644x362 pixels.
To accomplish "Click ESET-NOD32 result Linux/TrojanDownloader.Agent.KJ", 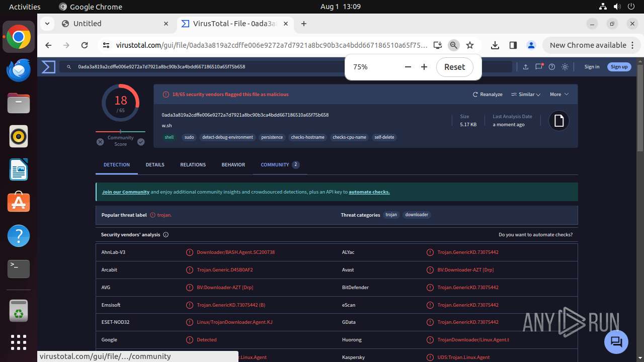I will point(234,322).
